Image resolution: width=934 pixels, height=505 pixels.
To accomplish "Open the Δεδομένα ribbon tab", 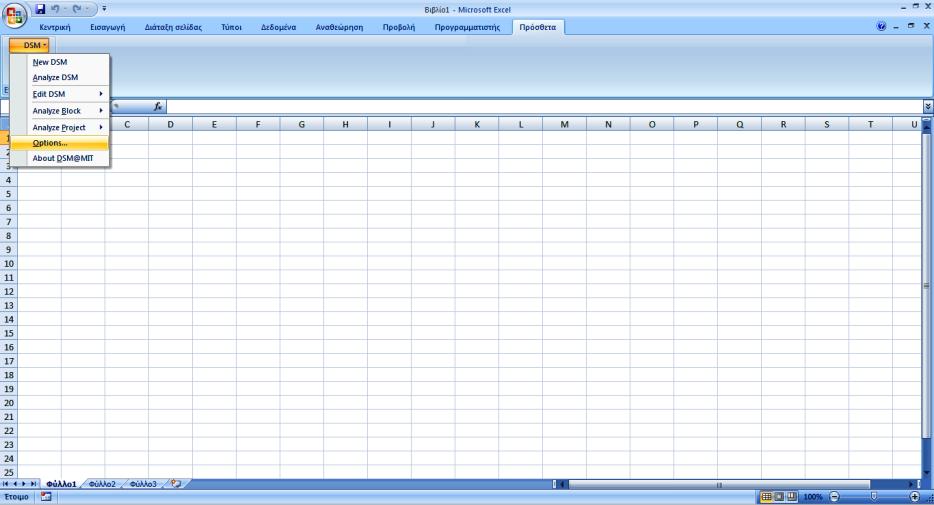I will pyautogui.click(x=278, y=27).
